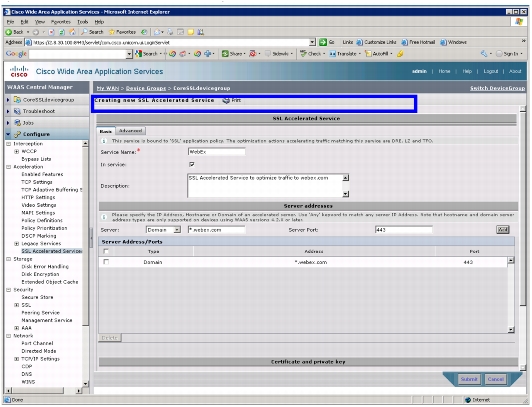This screenshot has width=532, height=407.
Task: Select Bypass Lists in sidebar tree
Action: click(x=36, y=159)
